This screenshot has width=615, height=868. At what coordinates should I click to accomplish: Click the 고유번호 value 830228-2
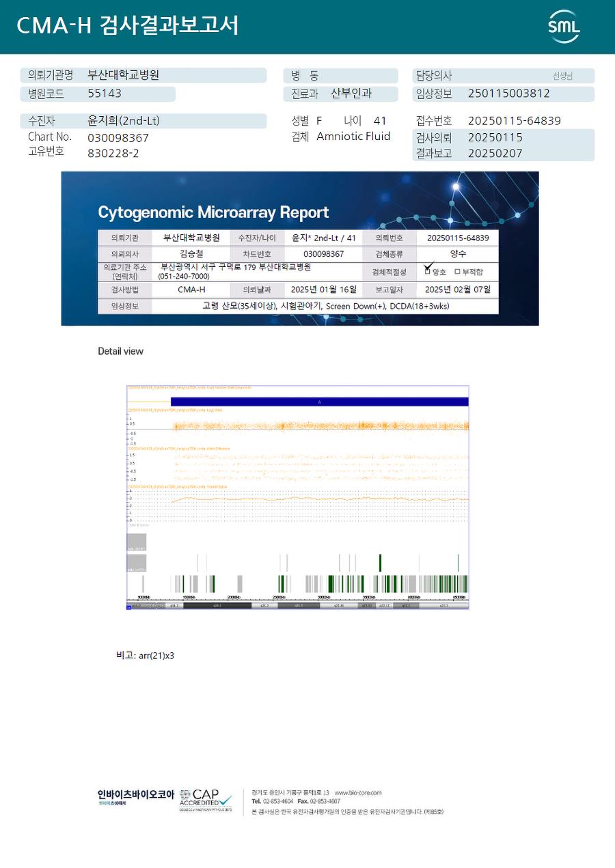point(113,153)
